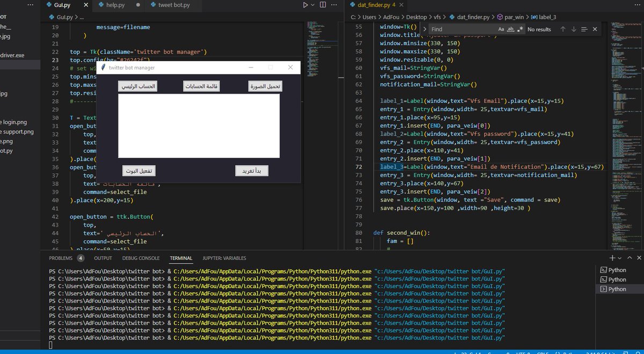Open JUPYTER: VARIABLES tab
Image resolution: width=644 pixels, height=354 pixels.
pyautogui.click(x=224, y=258)
